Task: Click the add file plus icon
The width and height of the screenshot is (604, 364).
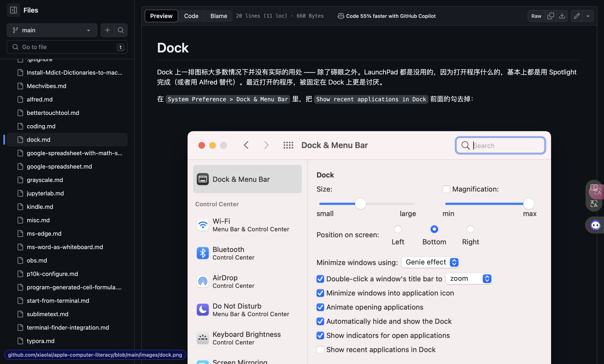Action: tap(107, 30)
